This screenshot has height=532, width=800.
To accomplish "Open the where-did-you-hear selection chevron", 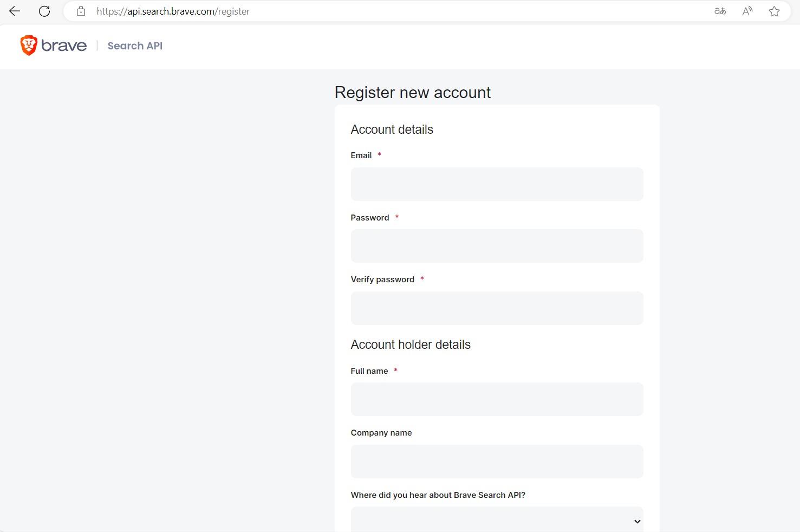I will [x=636, y=521].
